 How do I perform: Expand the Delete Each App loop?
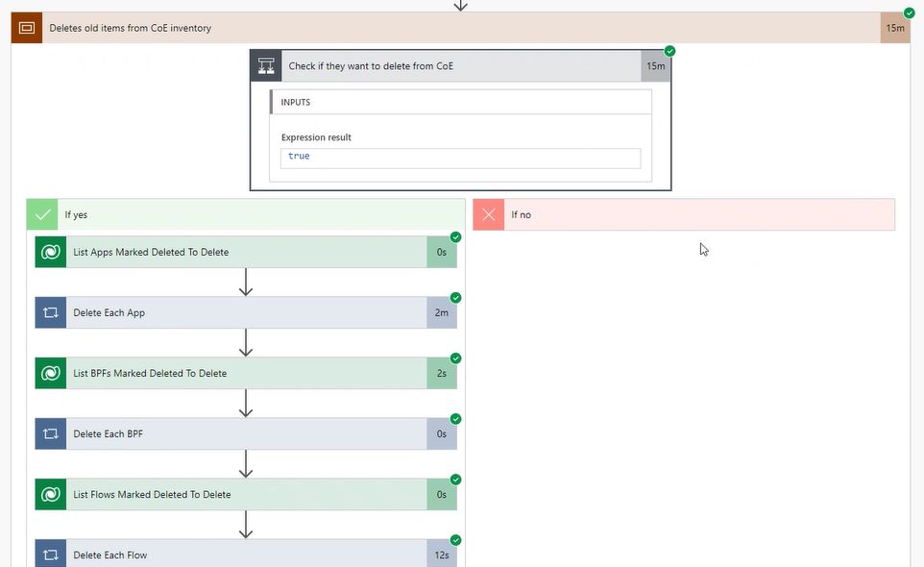tap(246, 313)
